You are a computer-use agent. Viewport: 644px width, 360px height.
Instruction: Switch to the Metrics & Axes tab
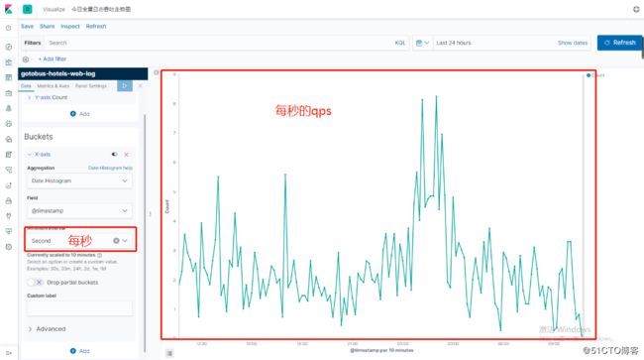click(x=54, y=86)
